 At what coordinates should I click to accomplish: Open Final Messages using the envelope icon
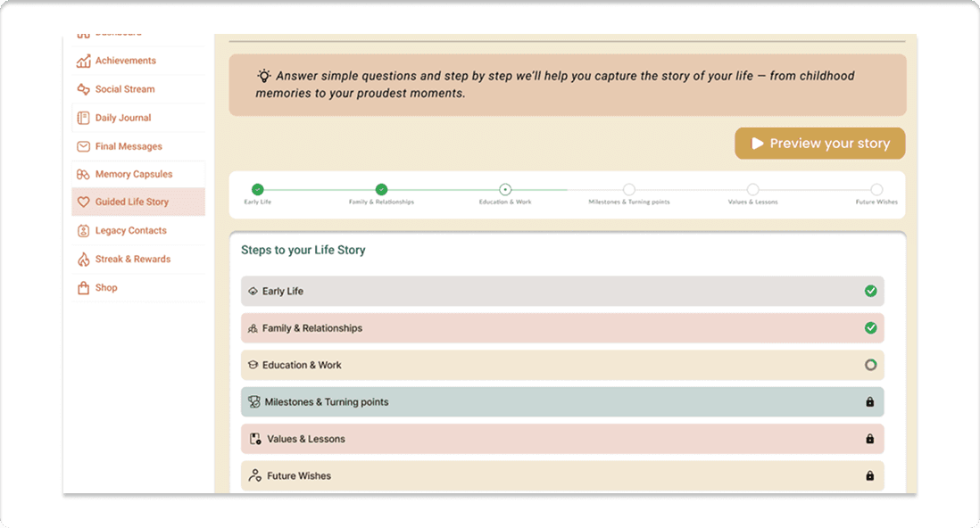point(81,145)
